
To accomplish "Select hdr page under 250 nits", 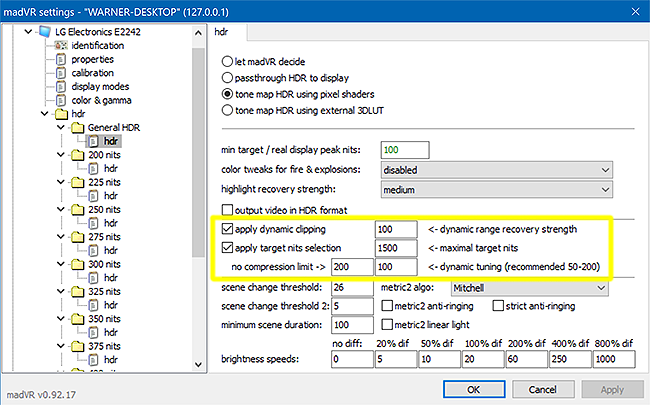I will [x=110, y=223].
